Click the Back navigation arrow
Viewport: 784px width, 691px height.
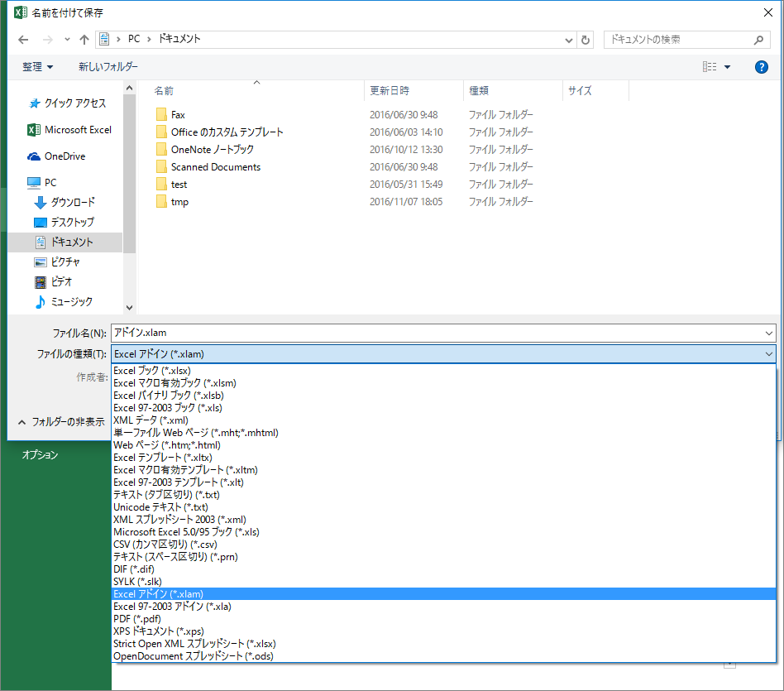23,40
